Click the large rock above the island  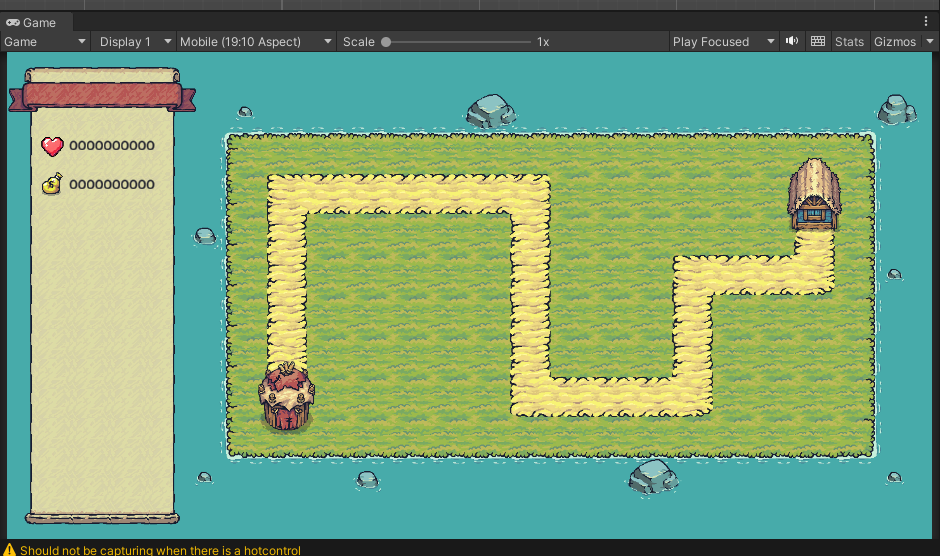point(491,112)
